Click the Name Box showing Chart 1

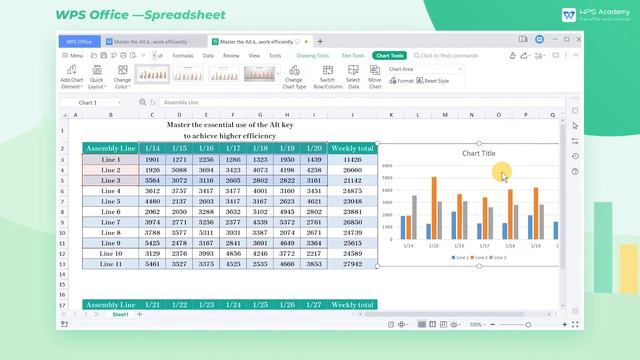click(x=88, y=102)
